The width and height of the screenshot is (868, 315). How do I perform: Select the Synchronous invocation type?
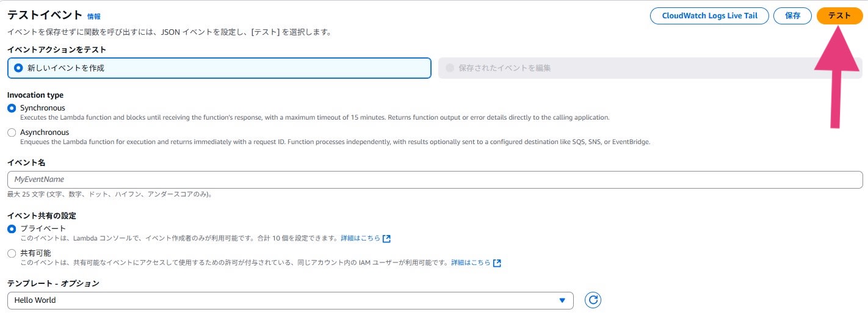pos(12,108)
